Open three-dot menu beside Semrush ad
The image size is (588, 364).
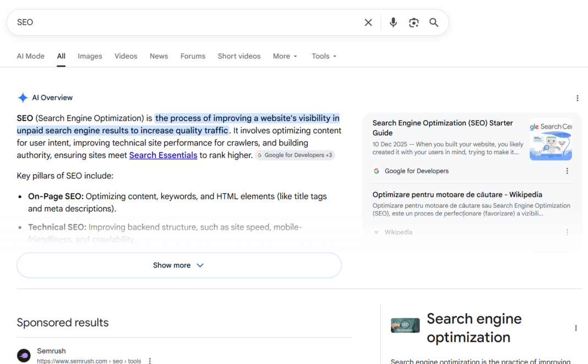[150, 361]
